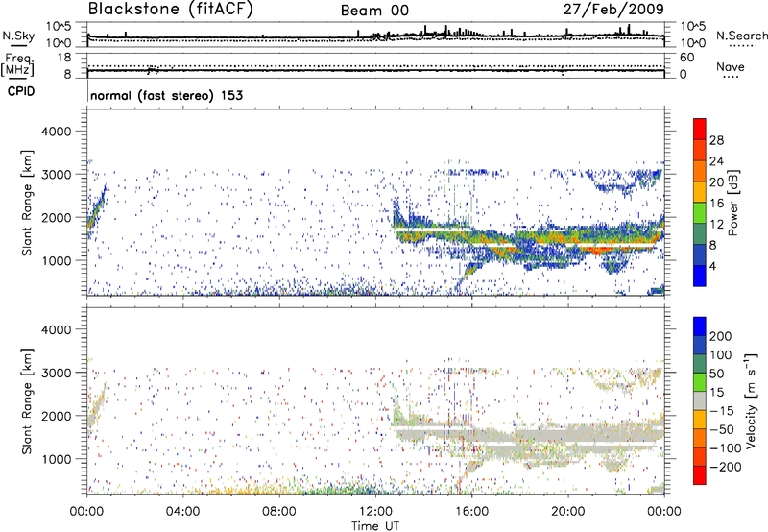The image size is (768, 532).
Task: Click the "3000" tick of the power panel
Action: tap(56, 175)
